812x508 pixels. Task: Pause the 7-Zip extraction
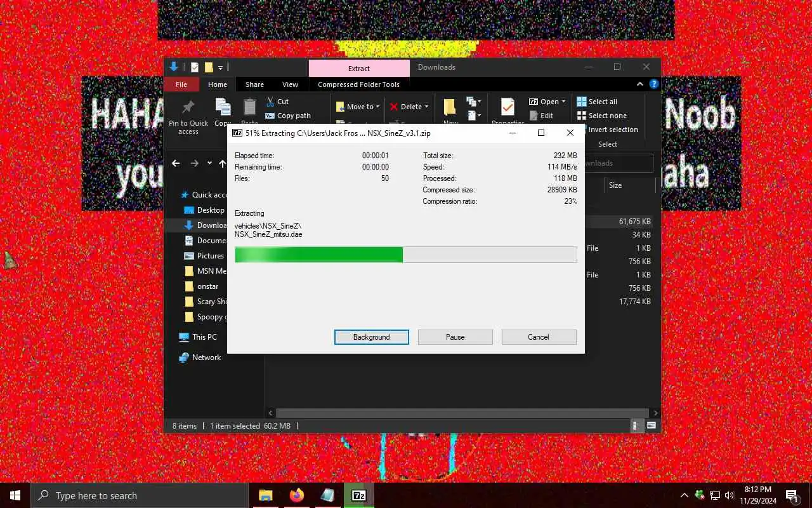coord(455,337)
